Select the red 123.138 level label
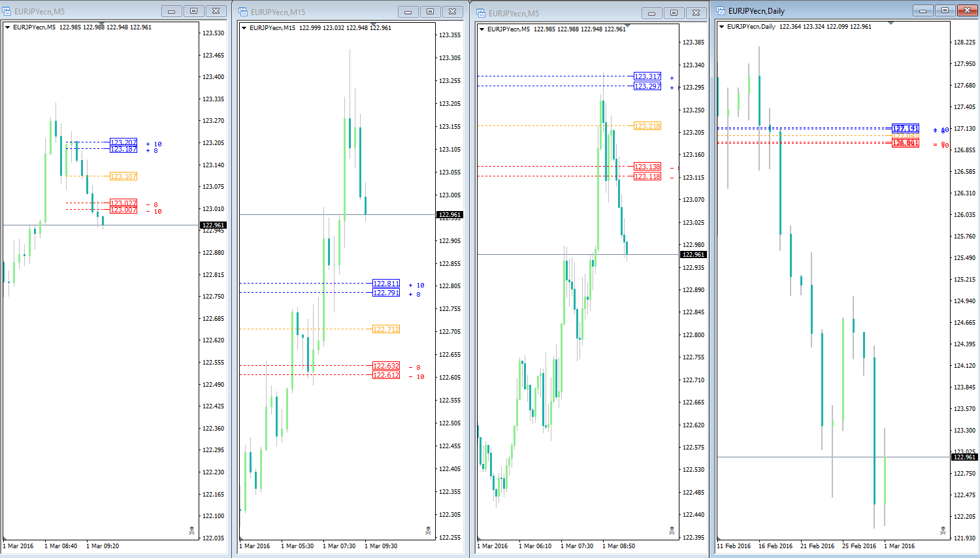Viewport: 980px width, 558px height. click(647, 167)
